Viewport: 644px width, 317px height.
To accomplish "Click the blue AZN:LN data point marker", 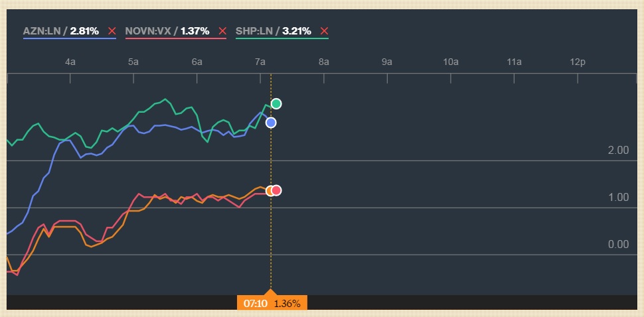I will pos(270,123).
